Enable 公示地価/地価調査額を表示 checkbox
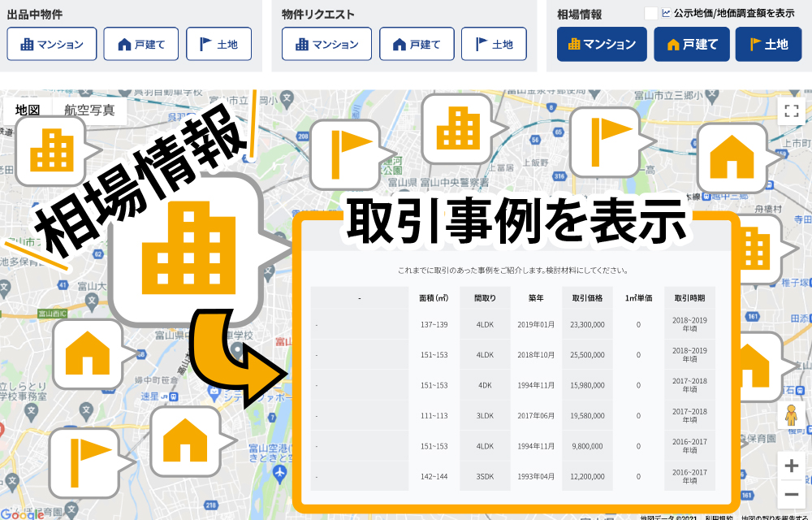Image resolution: width=812 pixels, height=520 pixels. [x=650, y=14]
